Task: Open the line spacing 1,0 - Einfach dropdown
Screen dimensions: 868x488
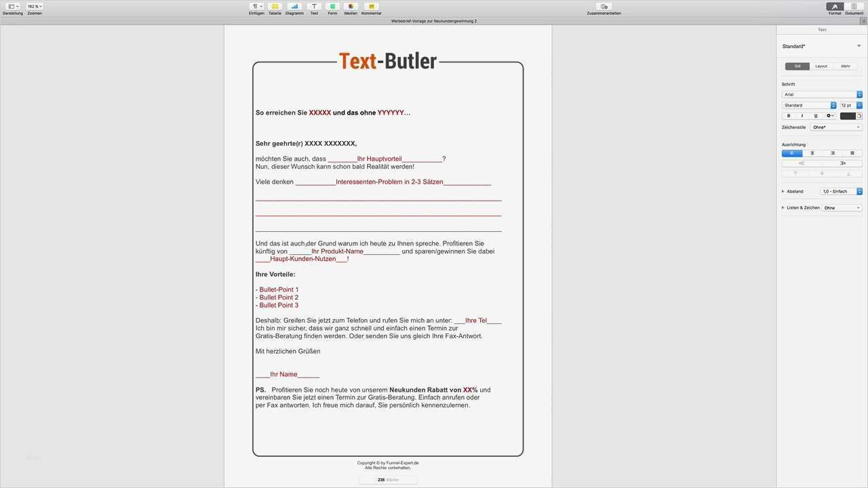Action: 842,191
